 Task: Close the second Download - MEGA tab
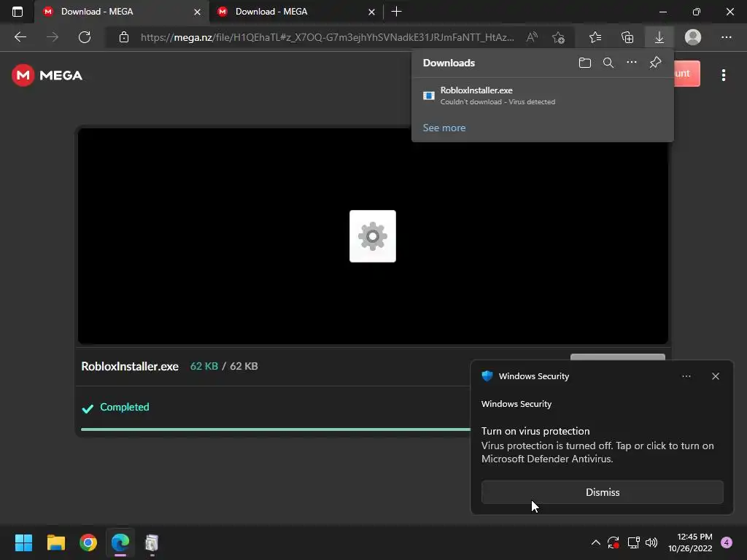click(371, 12)
